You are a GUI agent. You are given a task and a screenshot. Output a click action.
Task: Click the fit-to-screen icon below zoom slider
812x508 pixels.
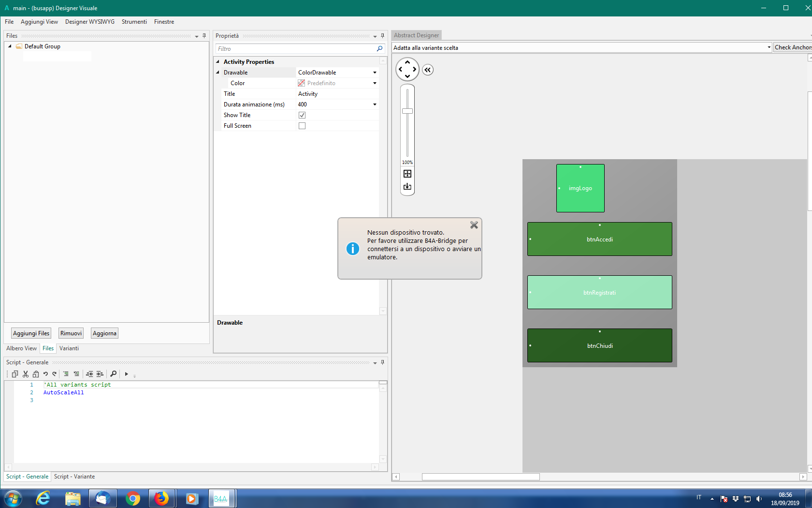click(407, 174)
